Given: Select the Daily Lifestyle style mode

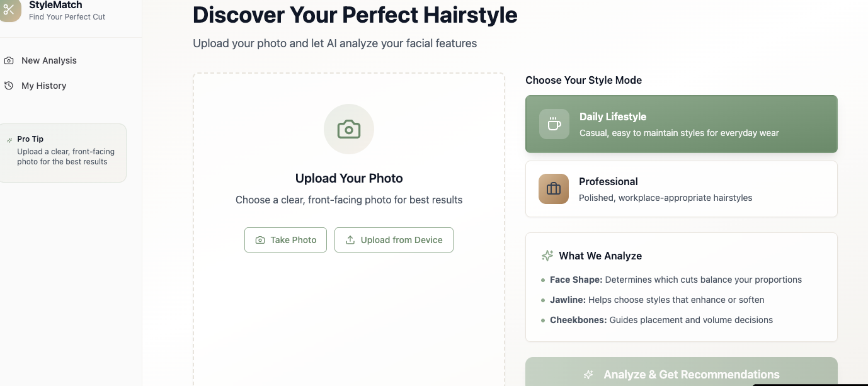Looking at the screenshot, I should (682, 124).
